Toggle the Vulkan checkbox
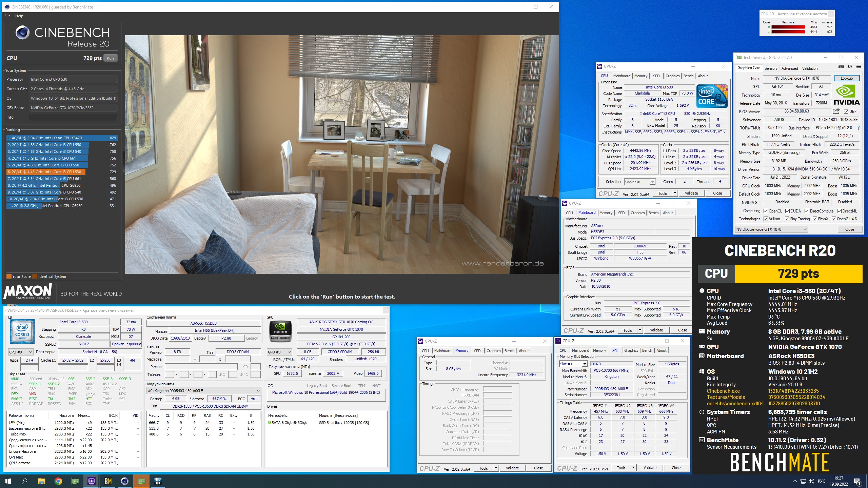 (x=766, y=219)
